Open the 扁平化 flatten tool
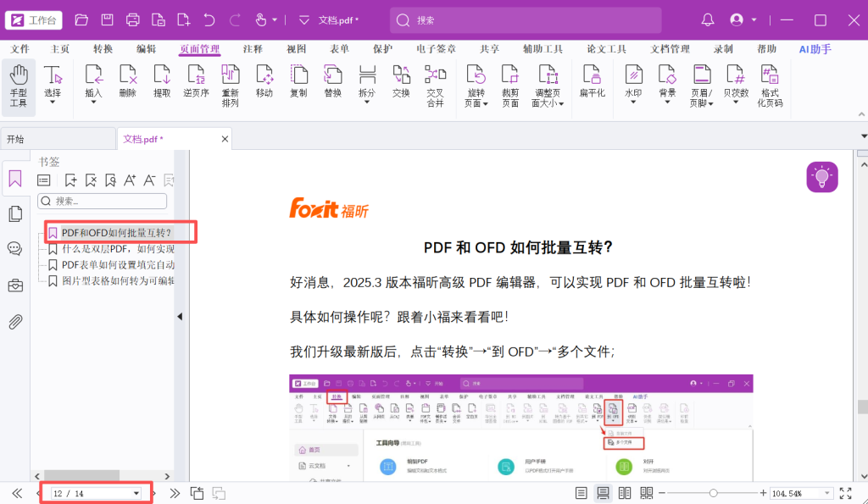The image size is (868, 504). [592, 81]
